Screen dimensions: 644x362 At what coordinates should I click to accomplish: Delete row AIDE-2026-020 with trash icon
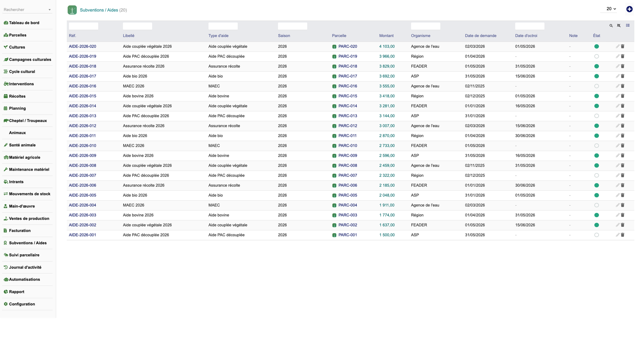622,47
